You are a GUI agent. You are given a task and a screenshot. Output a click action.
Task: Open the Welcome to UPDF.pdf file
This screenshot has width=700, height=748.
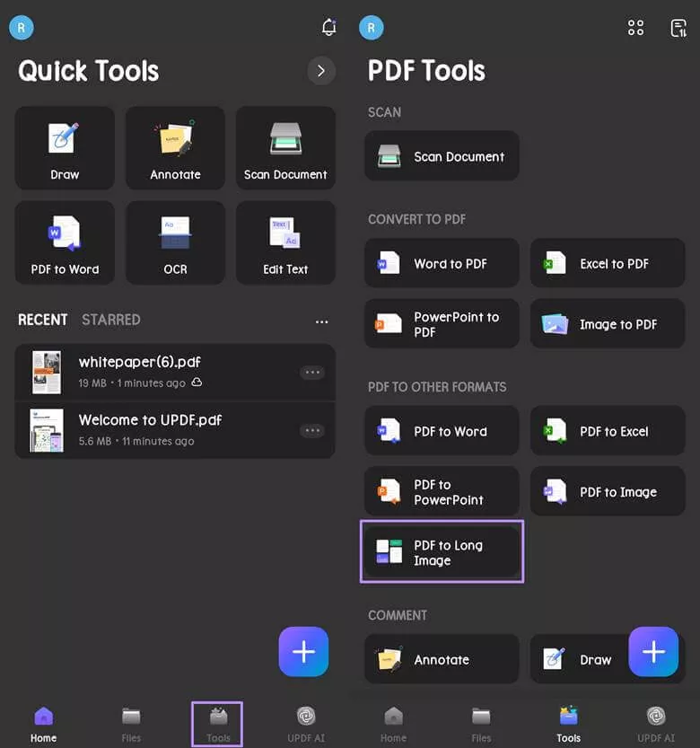pos(150,420)
